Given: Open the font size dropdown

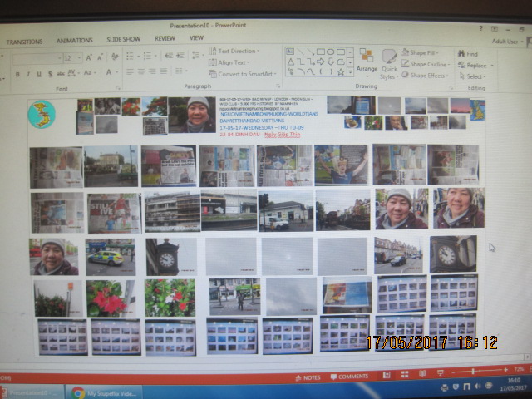Looking at the screenshot, I should click(x=79, y=58).
